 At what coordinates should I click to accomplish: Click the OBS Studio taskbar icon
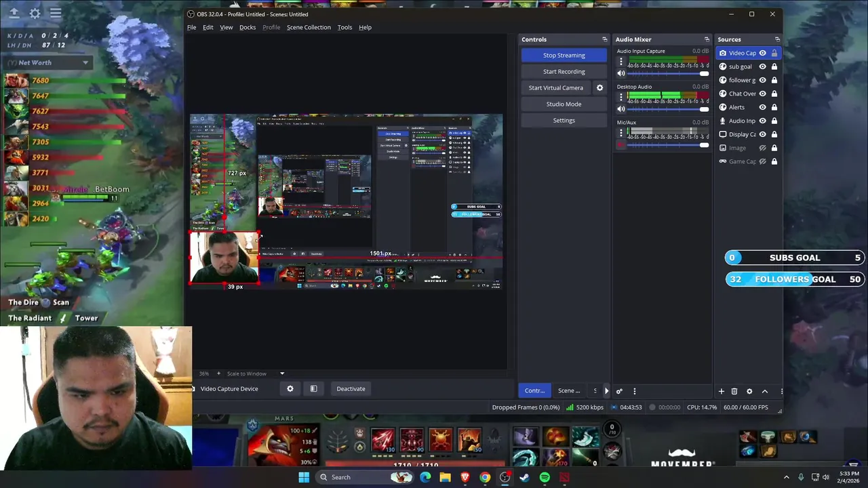505,477
